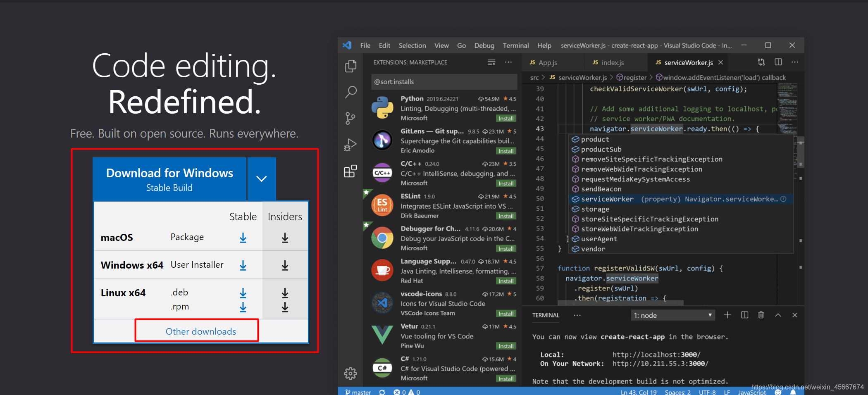
Task: Click sync changes icon in status bar
Action: click(382, 392)
